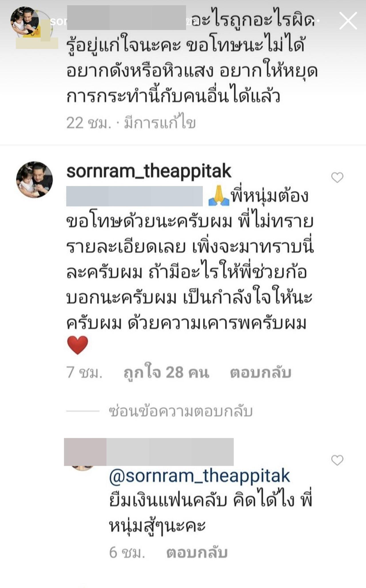Collapse replies via ซ่อนข้อความตอบกลับ
The width and height of the screenshot is (366, 588).
(181, 411)
